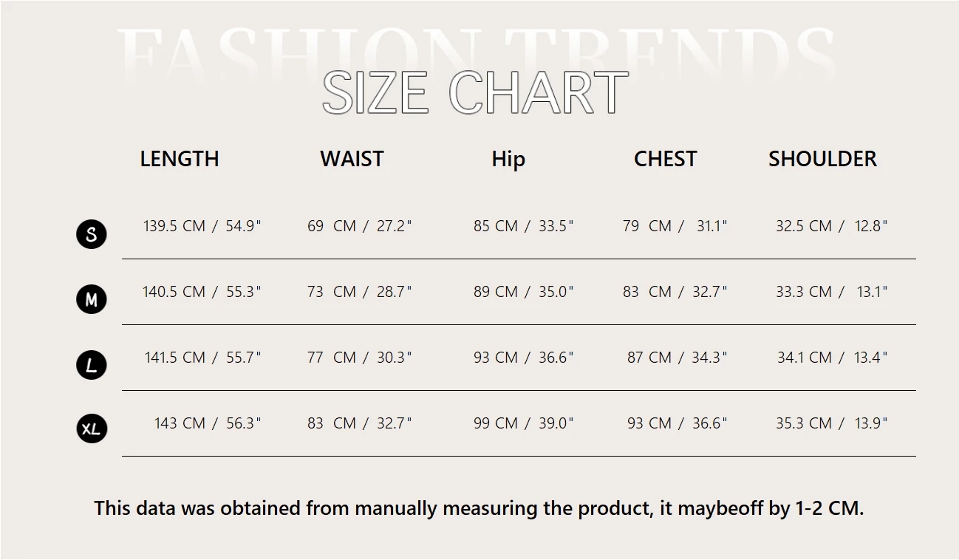
Task: Click the SIZE CHART outlined title
Action: coord(475,93)
